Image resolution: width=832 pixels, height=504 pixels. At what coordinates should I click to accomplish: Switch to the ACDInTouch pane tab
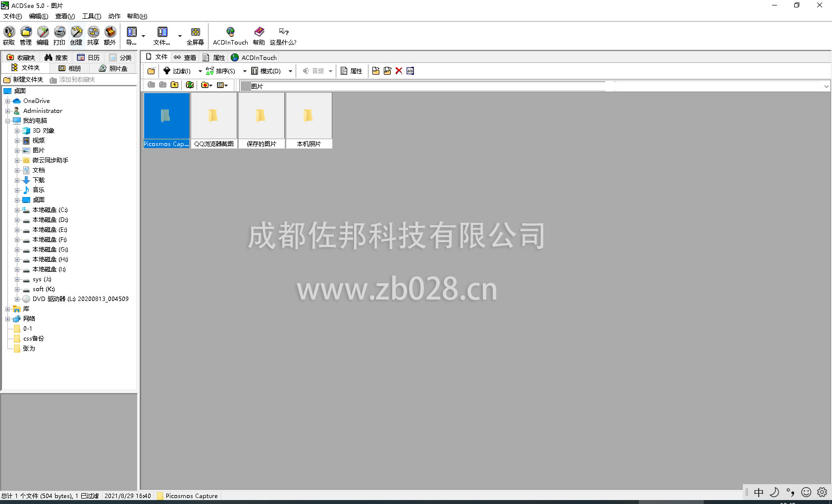(x=254, y=57)
